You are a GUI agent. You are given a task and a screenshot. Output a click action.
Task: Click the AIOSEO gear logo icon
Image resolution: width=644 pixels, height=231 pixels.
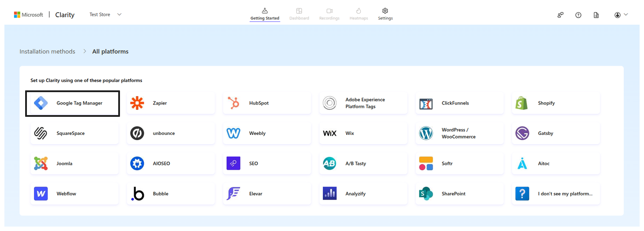pyautogui.click(x=137, y=164)
